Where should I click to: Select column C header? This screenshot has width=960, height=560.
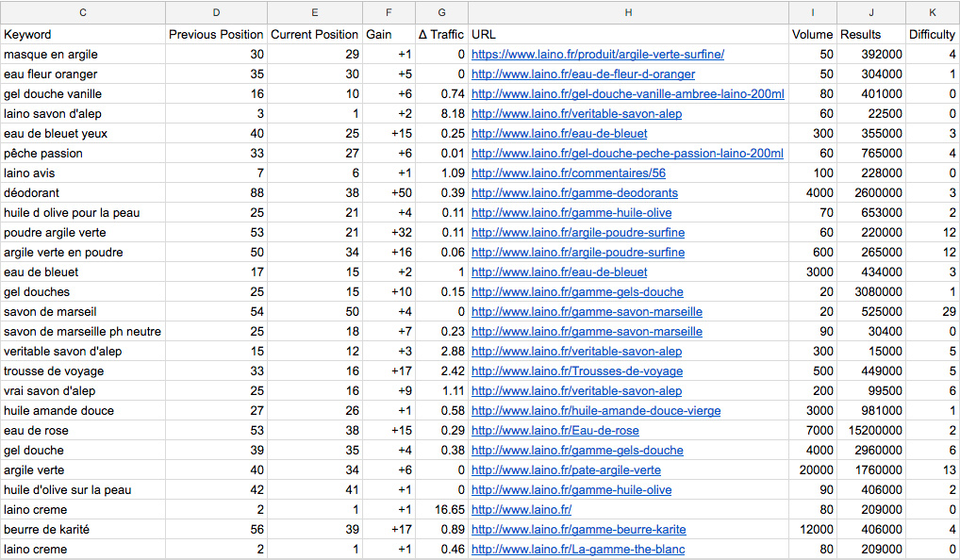83,12
